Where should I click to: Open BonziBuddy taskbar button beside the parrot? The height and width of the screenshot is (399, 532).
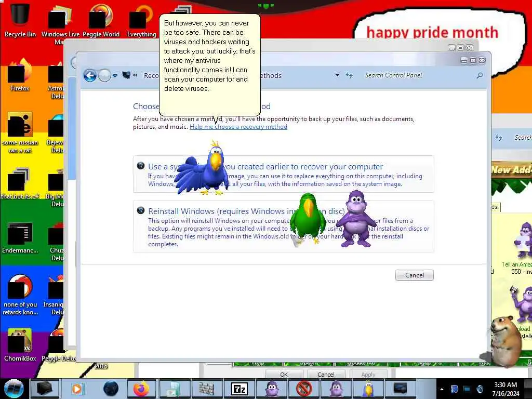point(336,389)
